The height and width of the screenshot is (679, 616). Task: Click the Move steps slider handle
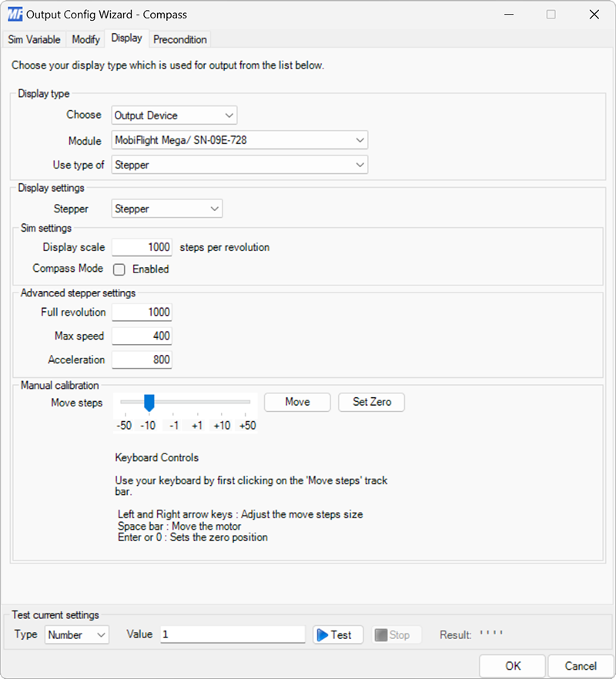(148, 402)
